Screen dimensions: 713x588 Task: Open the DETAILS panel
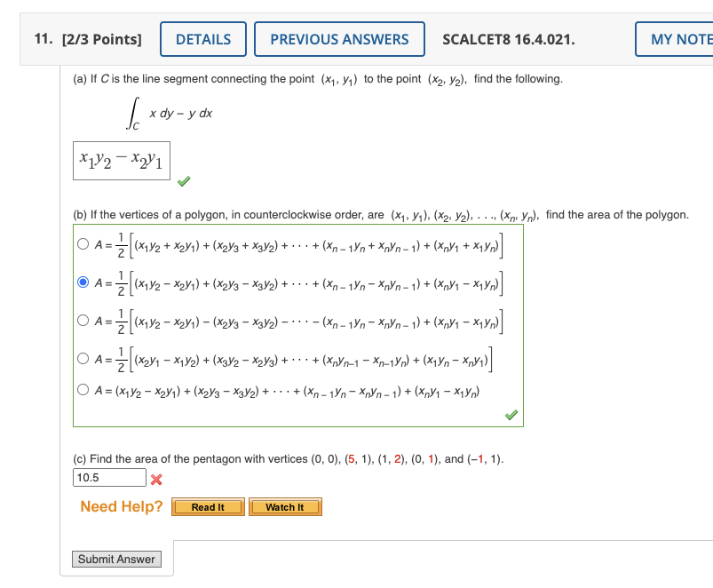click(x=202, y=38)
